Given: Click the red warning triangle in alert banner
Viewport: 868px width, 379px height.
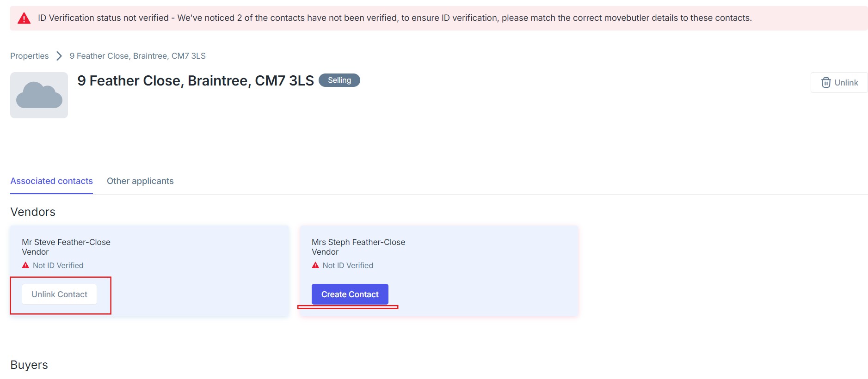Looking at the screenshot, I should coord(24,18).
